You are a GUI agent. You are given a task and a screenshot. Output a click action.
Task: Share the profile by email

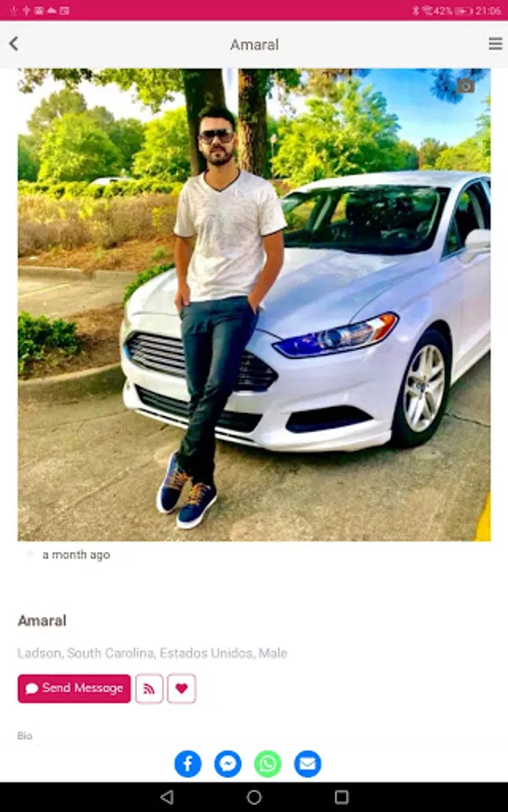[308, 763]
